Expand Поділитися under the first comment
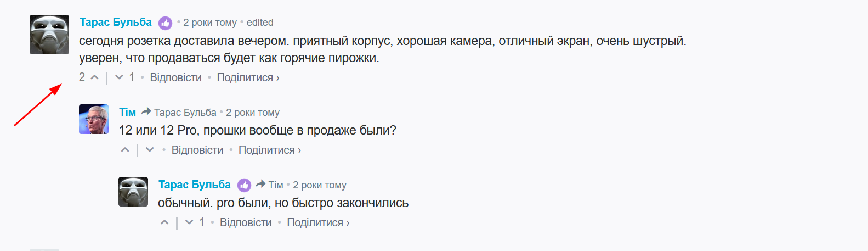The height and width of the screenshot is (251, 868). point(248,77)
